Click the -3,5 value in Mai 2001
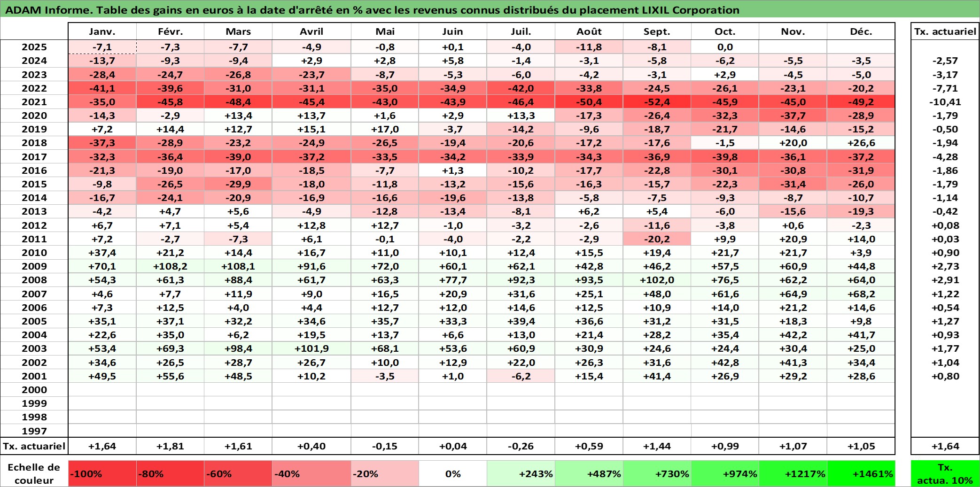Image resolution: width=980 pixels, height=487 pixels. pyautogui.click(x=385, y=376)
